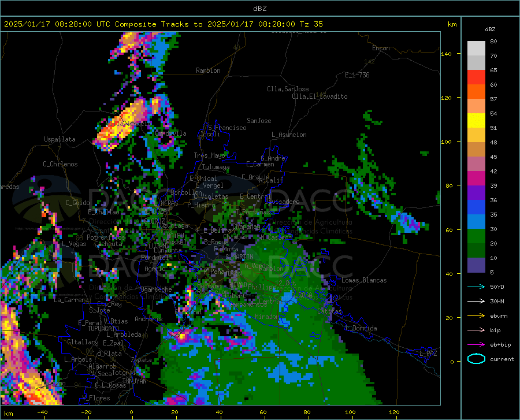
Task: Click the 'V_Flores' map label
Action: point(96,398)
